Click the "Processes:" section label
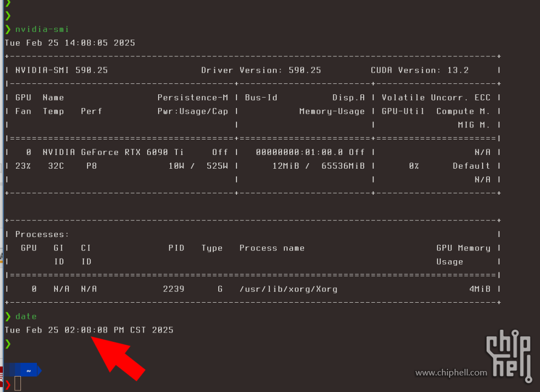 tap(42, 234)
